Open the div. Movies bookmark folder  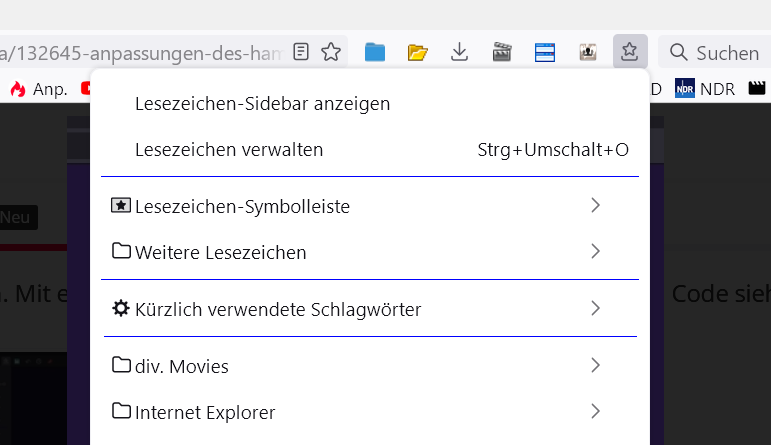(x=181, y=366)
